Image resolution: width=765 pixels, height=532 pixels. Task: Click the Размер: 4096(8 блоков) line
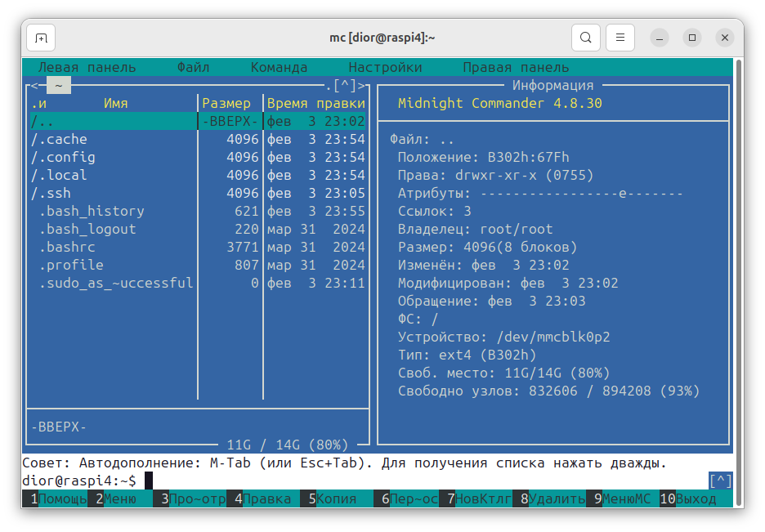pos(487,248)
